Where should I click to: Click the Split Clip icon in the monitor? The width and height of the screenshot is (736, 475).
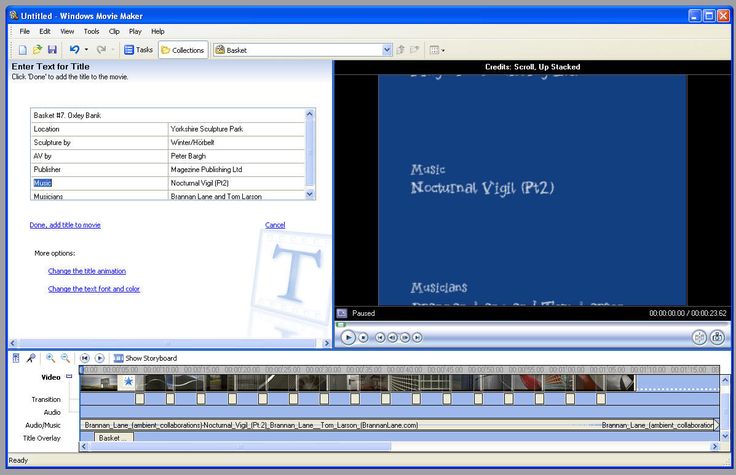(x=699, y=337)
